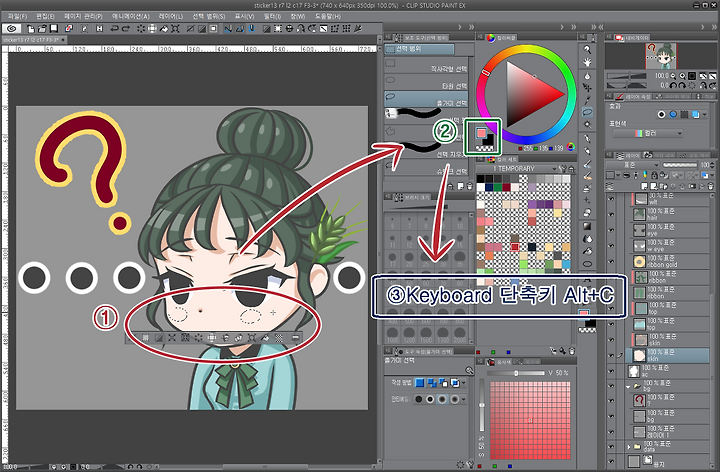The height and width of the screenshot is (472, 720).
Task: Toggle visibility of the 용지 paper layer
Action: [611, 461]
